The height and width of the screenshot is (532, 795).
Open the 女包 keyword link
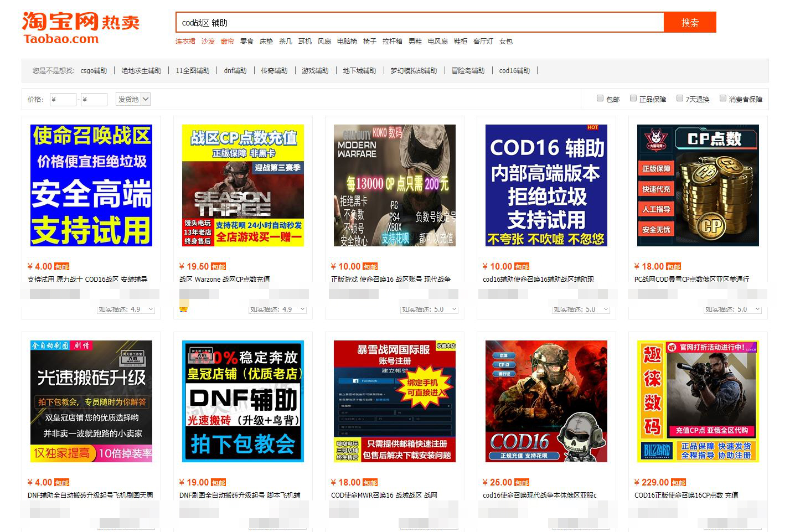pos(506,42)
